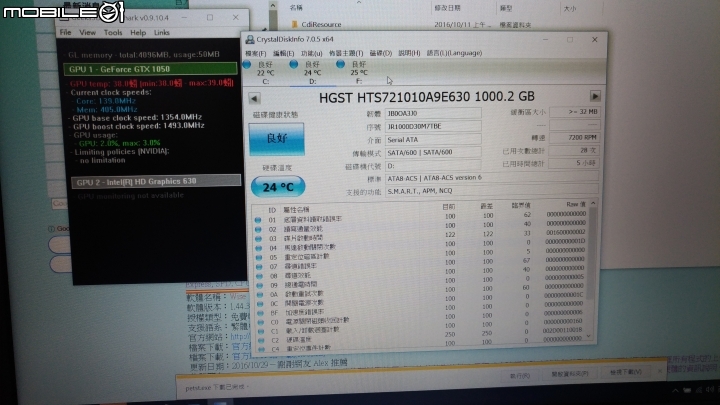Click status dot of attribute ID 09

point(259,285)
